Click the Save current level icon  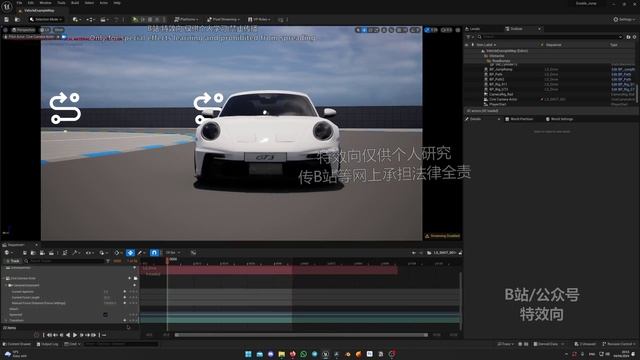pyautogui.click(x=7, y=19)
